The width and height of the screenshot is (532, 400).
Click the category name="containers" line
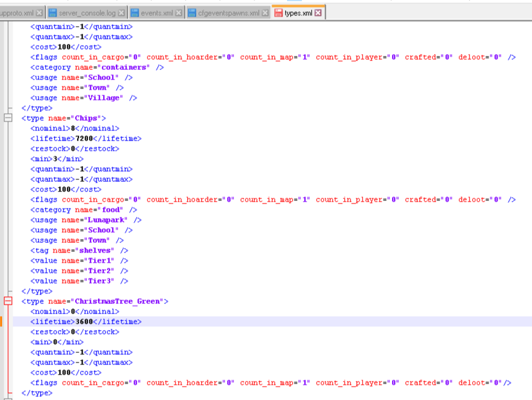(x=97, y=67)
